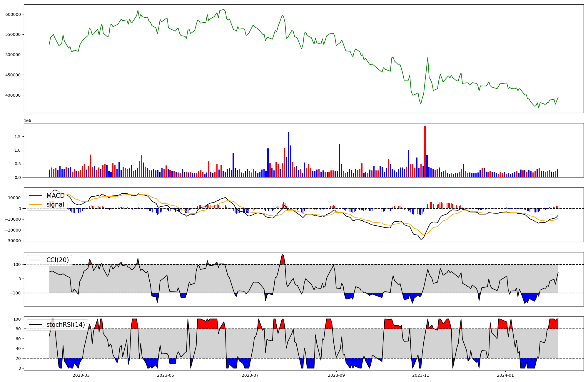
Task: Click the 2024-01 x-axis date label
Action: (505, 375)
